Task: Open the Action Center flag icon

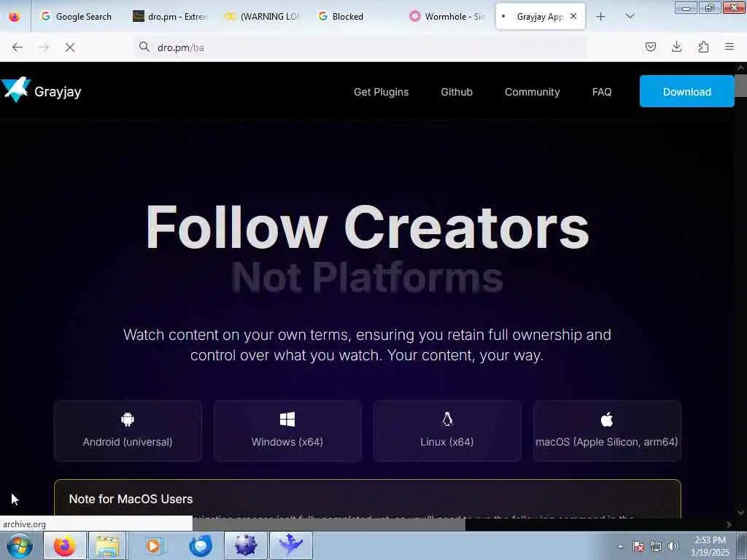Action: tap(638, 546)
